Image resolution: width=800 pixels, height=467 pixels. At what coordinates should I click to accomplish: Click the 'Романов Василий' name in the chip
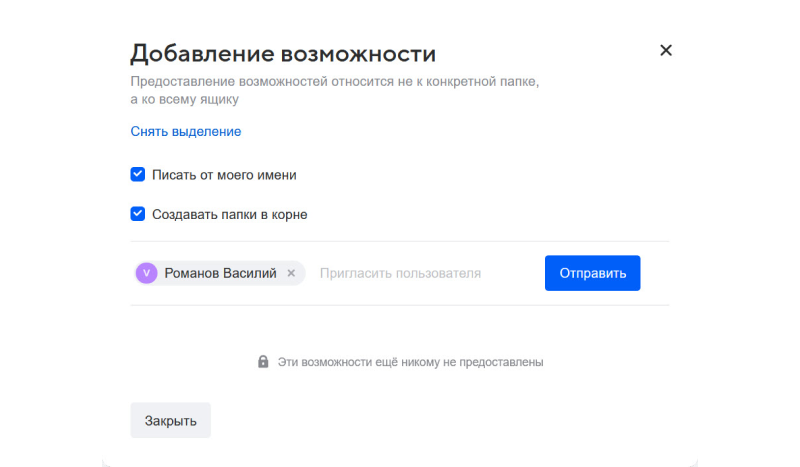220,273
